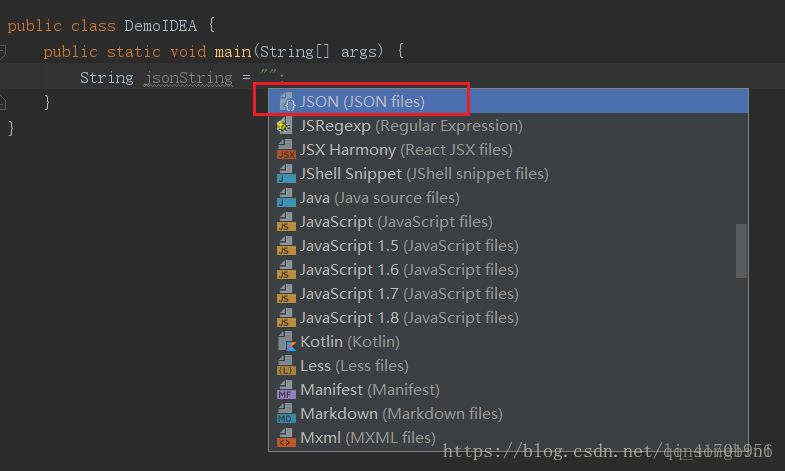The width and height of the screenshot is (785, 471).
Task: Click the JSON file type icon
Action: [x=287, y=102]
